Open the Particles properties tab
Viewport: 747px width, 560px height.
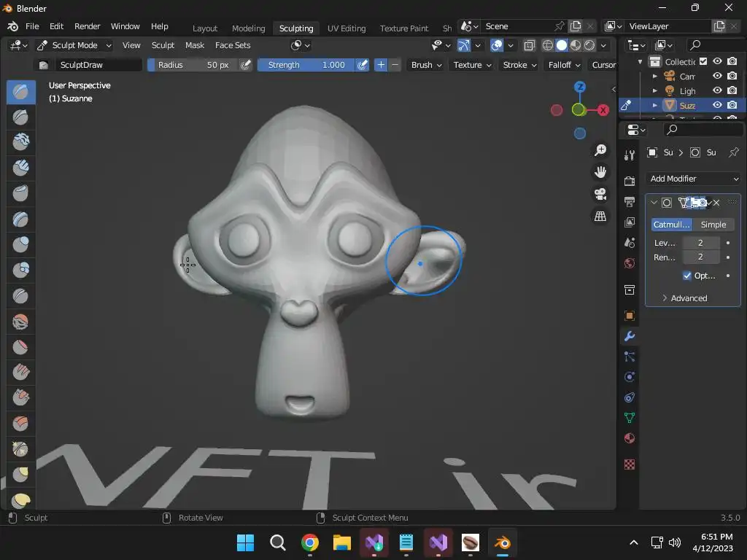pos(630,357)
